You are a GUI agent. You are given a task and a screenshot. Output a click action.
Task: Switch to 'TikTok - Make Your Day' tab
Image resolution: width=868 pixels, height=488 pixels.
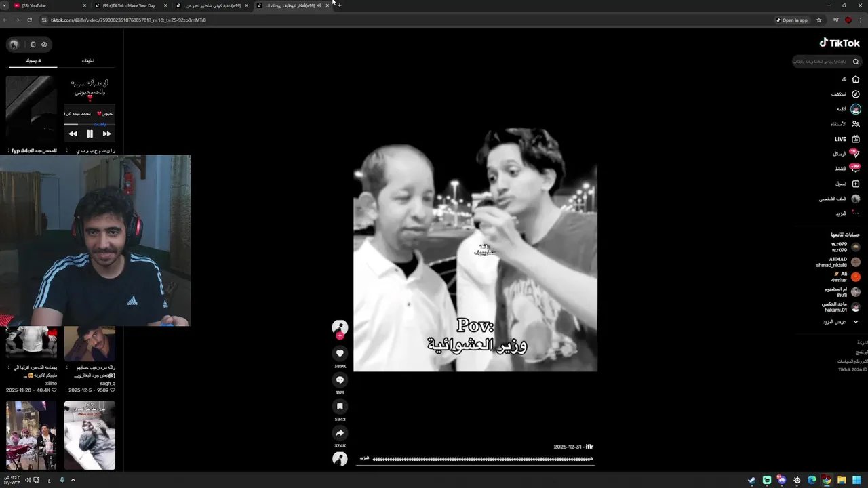pos(129,5)
